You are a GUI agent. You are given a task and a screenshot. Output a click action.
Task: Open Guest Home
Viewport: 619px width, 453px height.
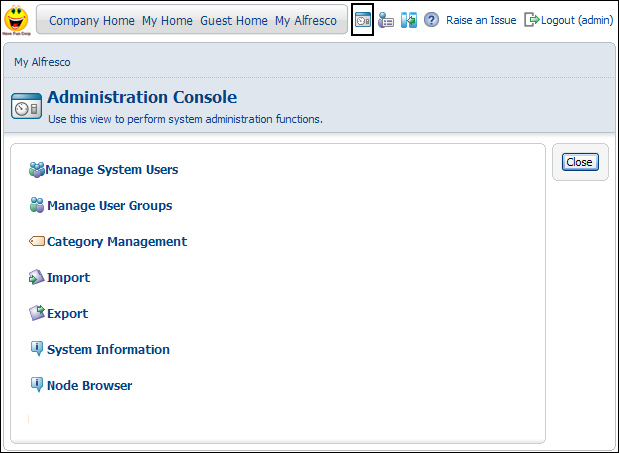pyautogui.click(x=234, y=21)
